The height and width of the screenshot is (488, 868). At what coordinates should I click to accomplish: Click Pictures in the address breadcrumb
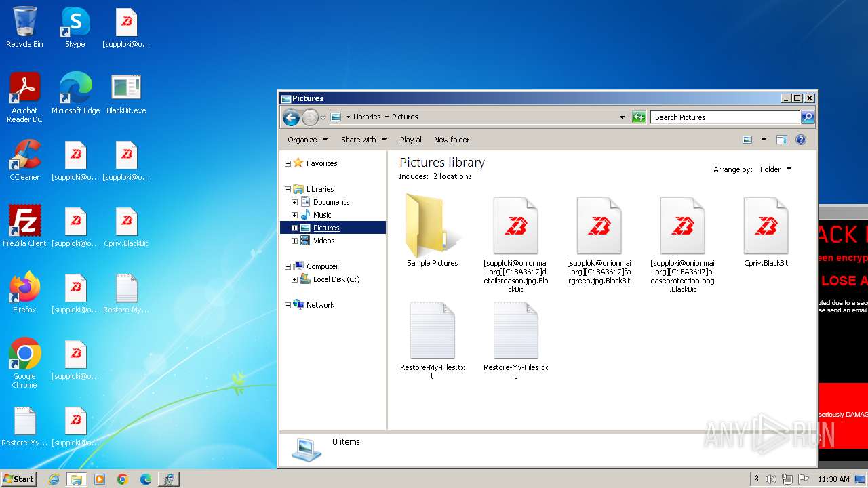405,117
